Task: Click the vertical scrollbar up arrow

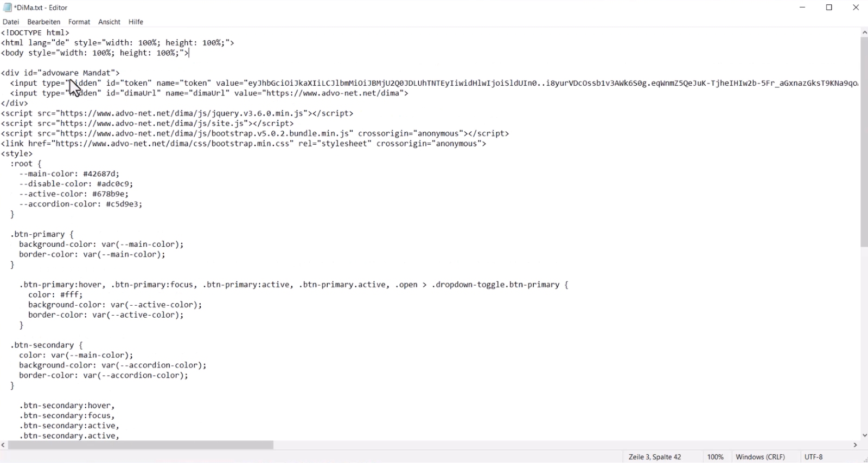Action: coord(864,33)
